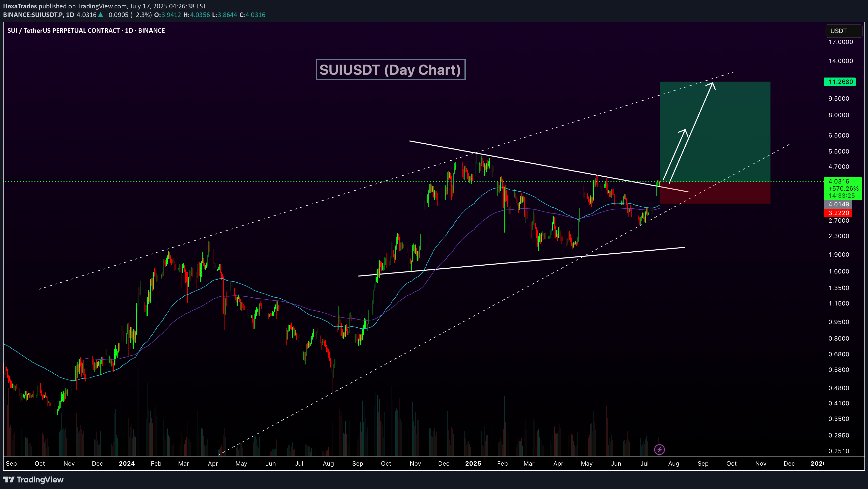Viewport: 868px width, 489px height.
Task: Click the 0.2510 price axis label
Action: click(x=839, y=451)
